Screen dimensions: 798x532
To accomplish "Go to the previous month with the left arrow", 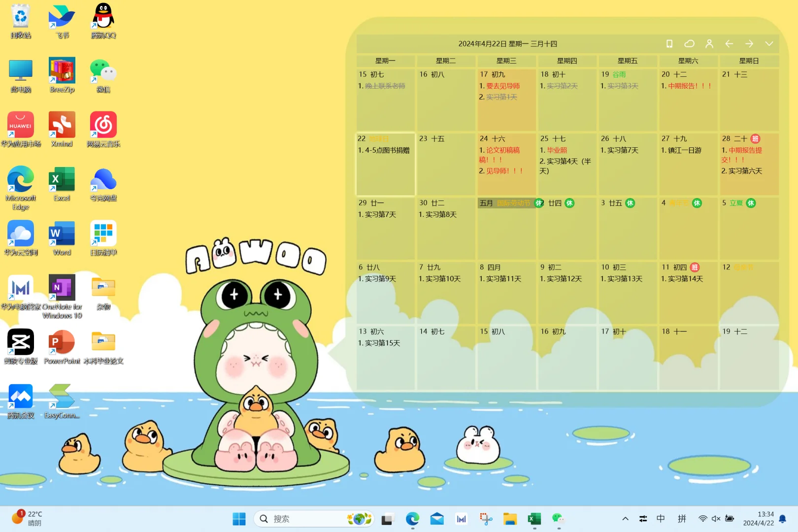I will point(729,43).
